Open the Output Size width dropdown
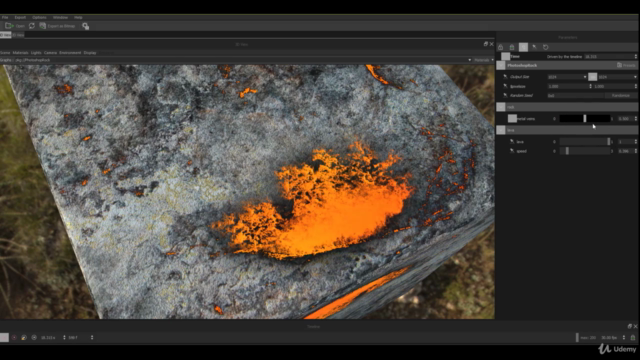 coord(567,77)
